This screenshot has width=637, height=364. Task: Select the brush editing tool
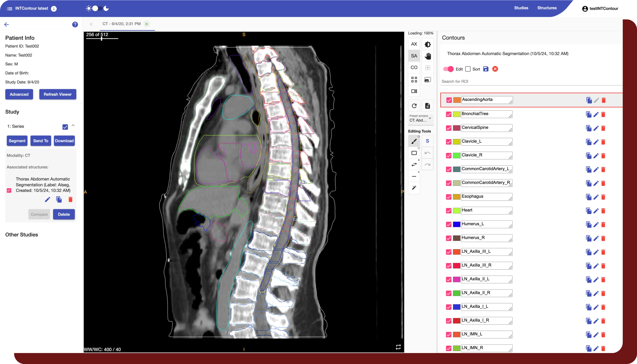(x=414, y=141)
